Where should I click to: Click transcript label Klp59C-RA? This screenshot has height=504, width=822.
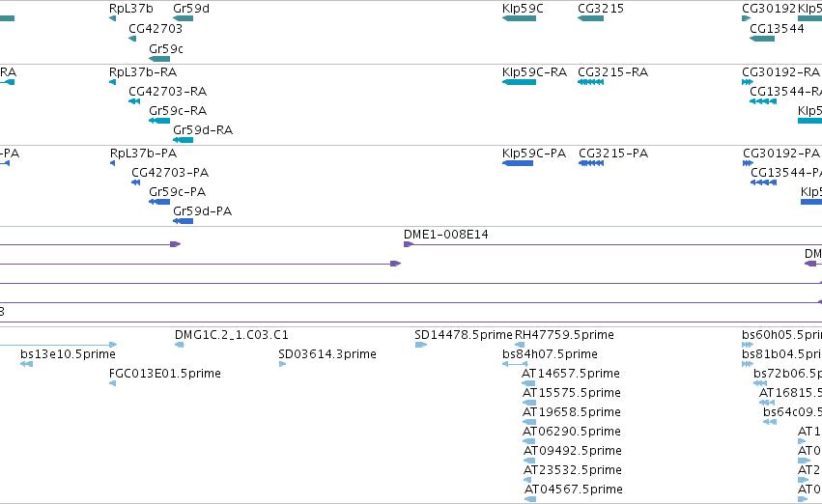click(534, 72)
